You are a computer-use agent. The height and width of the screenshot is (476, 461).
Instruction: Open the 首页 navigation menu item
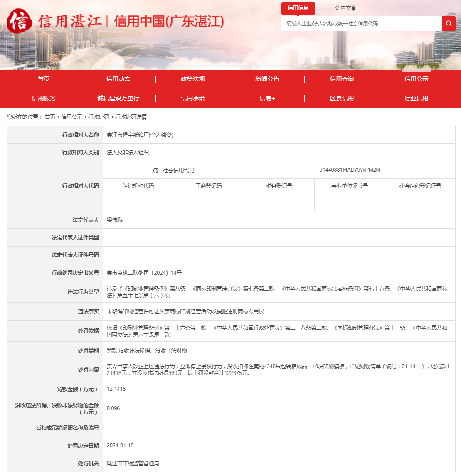click(x=44, y=79)
